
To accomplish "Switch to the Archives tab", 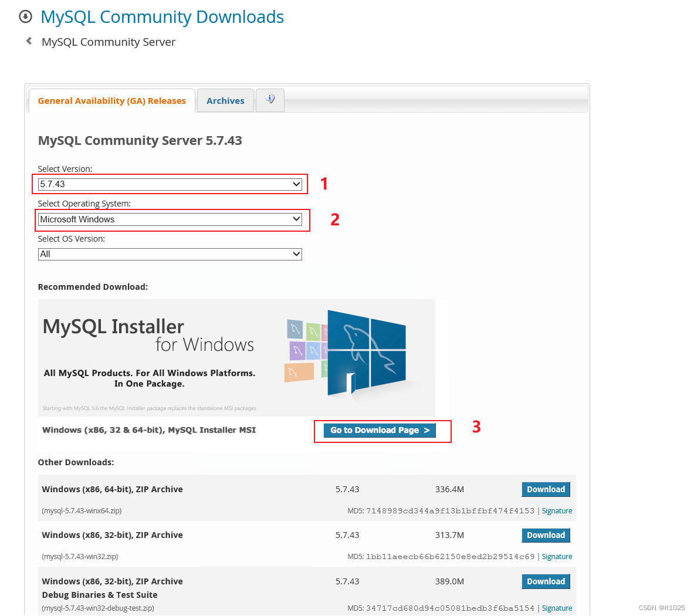I will coord(225,100).
